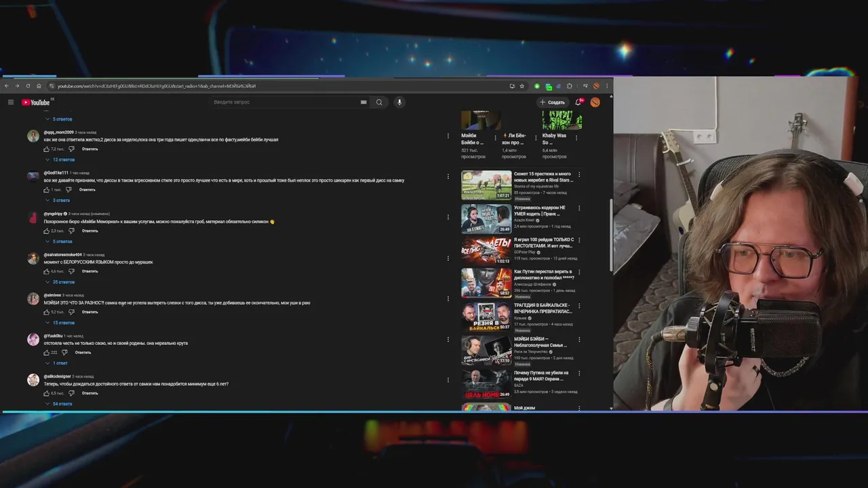
Task: Open the on-screen keyboard icon in search box
Action: tap(363, 102)
